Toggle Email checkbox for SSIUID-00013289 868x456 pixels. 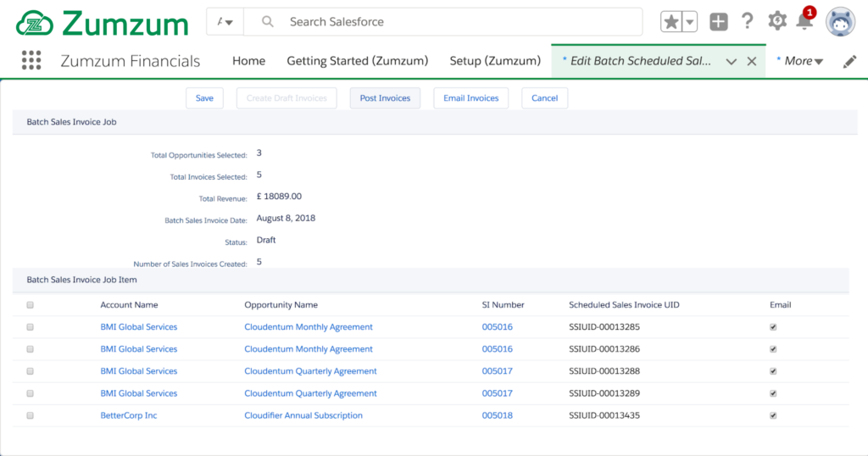coord(773,393)
